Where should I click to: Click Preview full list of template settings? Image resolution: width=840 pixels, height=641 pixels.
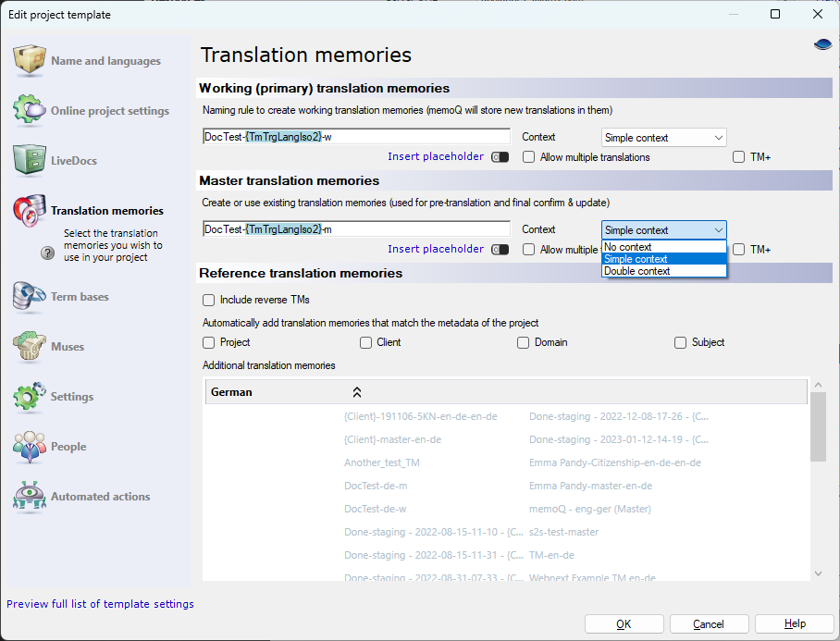click(100, 604)
